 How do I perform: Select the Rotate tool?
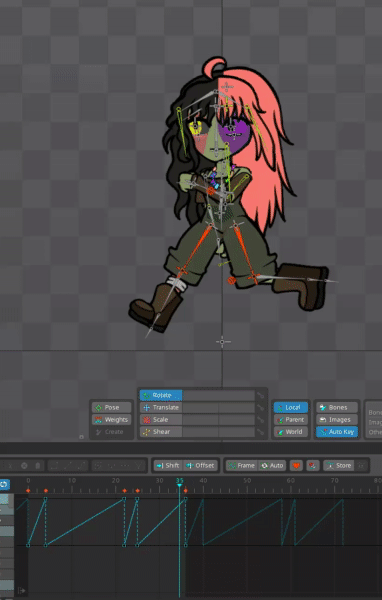pos(161,395)
